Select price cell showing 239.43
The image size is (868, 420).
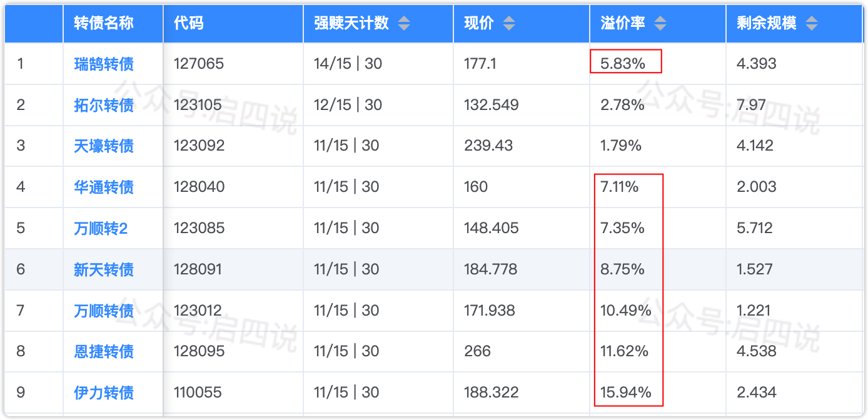[x=488, y=146]
